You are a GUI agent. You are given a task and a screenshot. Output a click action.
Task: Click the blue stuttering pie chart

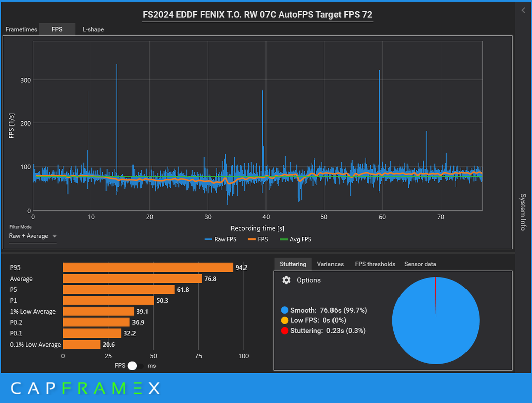coord(436,320)
